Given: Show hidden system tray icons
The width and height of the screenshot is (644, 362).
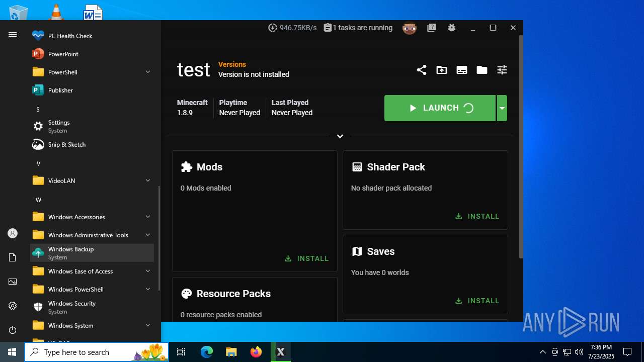Looking at the screenshot, I should [x=542, y=352].
